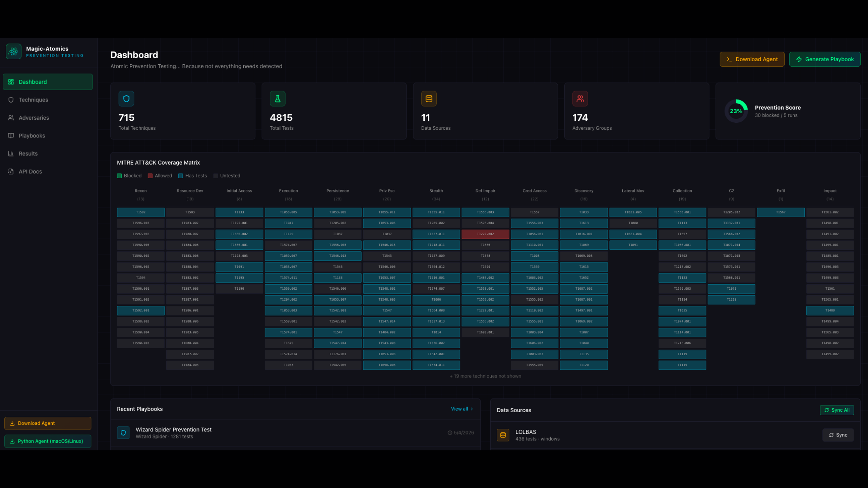Select the T1675 cell under Execution
The height and width of the screenshot is (488, 868).
pyautogui.click(x=288, y=343)
